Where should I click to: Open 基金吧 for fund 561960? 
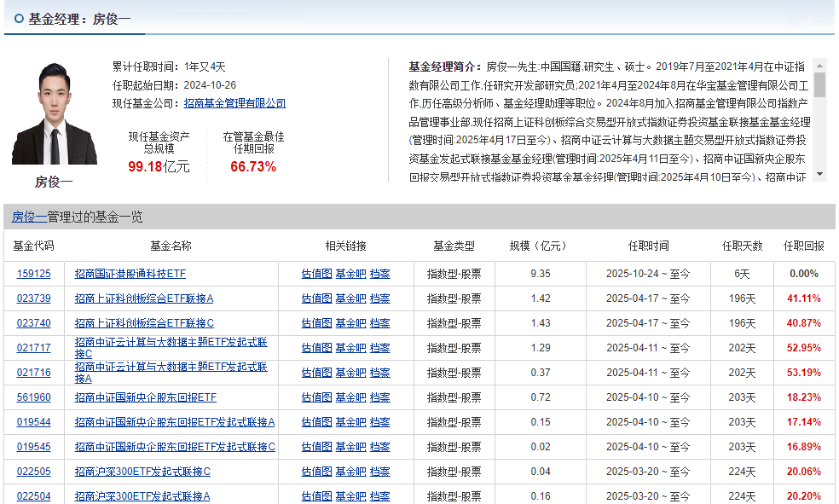(350, 397)
